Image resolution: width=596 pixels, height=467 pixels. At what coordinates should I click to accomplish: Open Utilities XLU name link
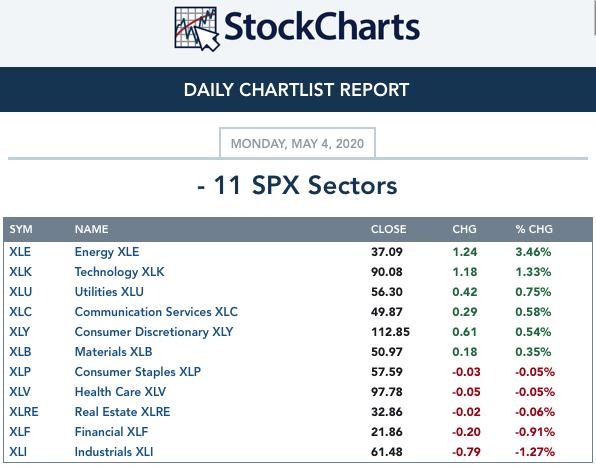coord(109,292)
